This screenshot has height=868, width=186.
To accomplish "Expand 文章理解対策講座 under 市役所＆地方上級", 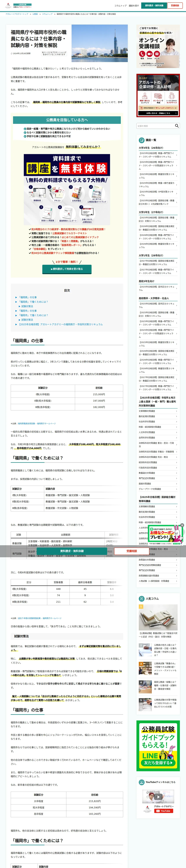I will (158, 411).
